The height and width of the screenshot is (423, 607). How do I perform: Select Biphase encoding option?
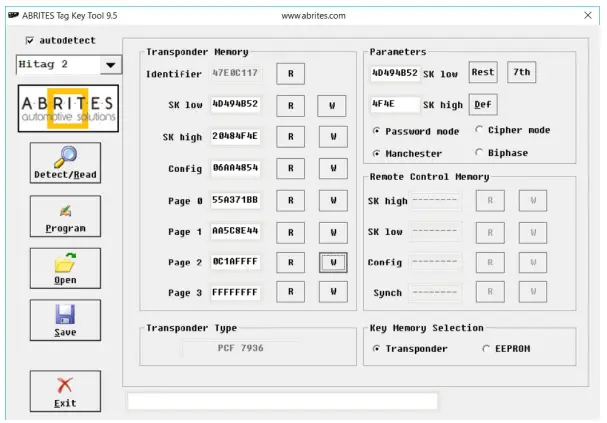point(479,152)
